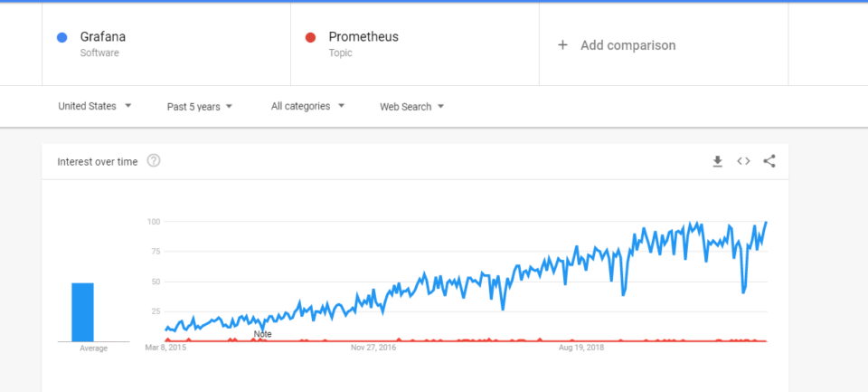868x392 pixels.
Task: Click the Nov 27, 2016 axis label
Action: (373, 349)
